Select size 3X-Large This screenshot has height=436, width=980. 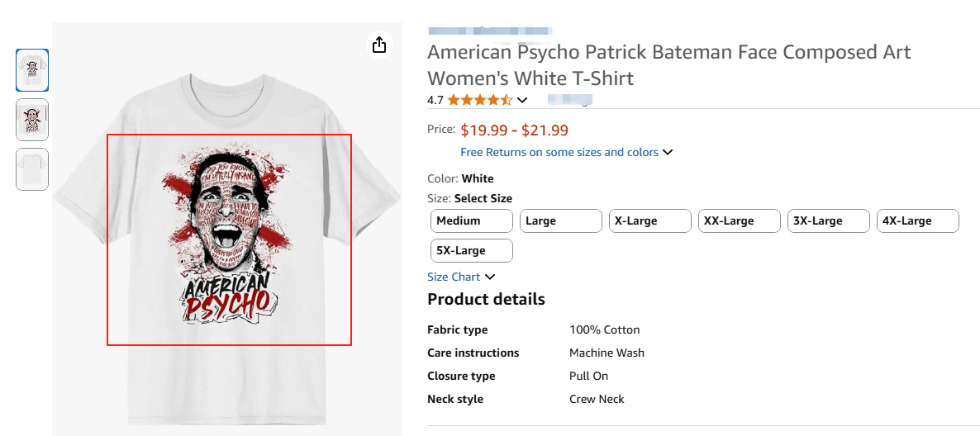point(829,220)
